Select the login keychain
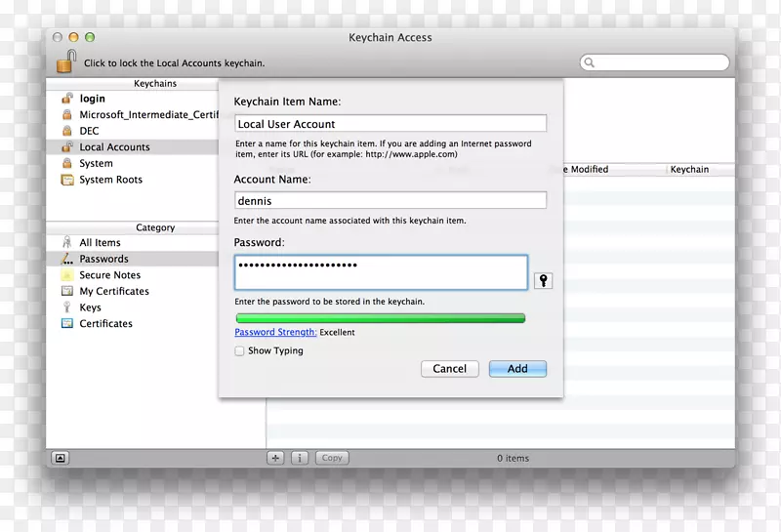 pyautogui.click(x=92, y=99)
